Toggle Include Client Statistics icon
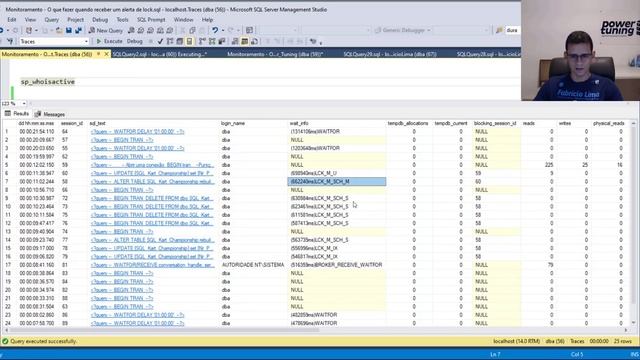The width and height of the screenshot is (640, 360). pos(222,41)
